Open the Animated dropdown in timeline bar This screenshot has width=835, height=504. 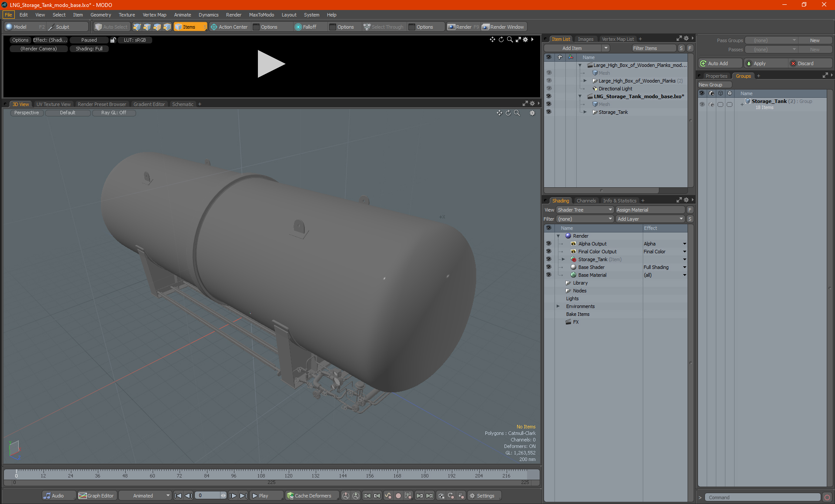[x=145, y=496]
